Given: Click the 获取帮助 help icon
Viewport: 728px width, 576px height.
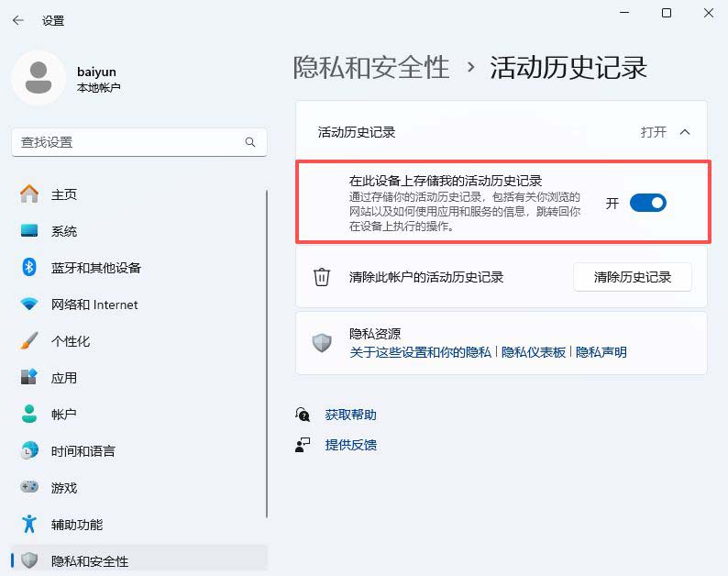Looking at the screenshot, I should coord(303,415).
